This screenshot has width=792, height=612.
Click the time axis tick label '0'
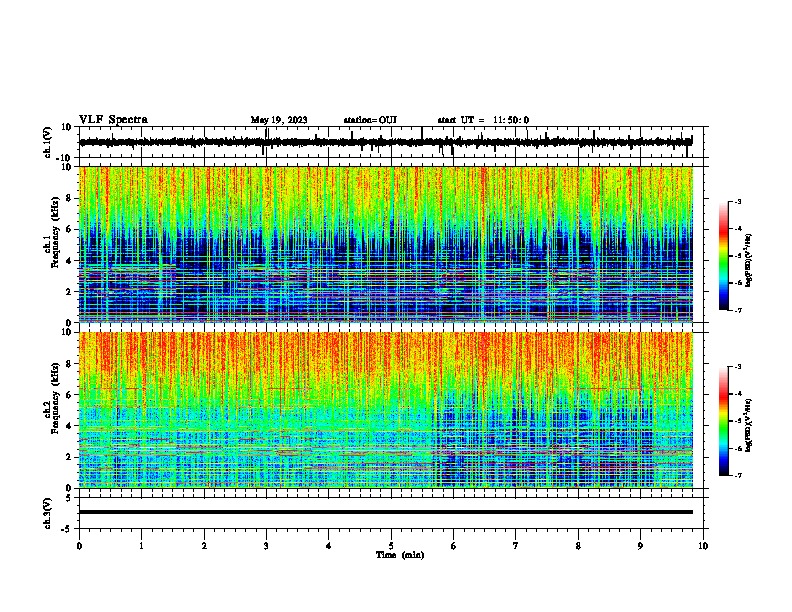(x=79, y=546)
